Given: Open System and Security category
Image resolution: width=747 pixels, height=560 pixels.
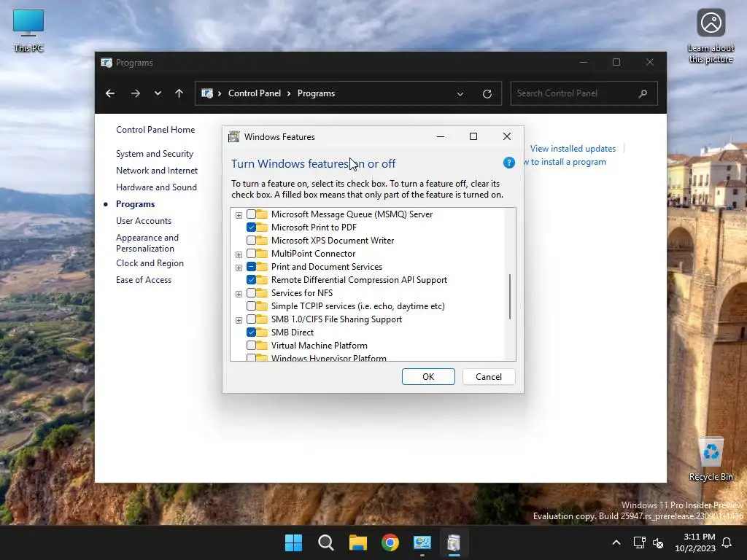Looking at the screenshot, I should click(x=155, y=154).
